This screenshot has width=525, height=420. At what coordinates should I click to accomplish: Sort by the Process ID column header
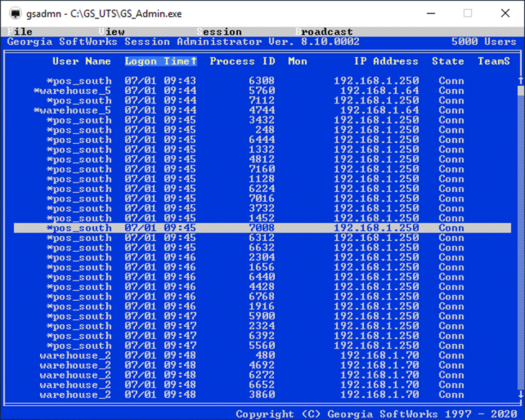[x=243, y=61]
